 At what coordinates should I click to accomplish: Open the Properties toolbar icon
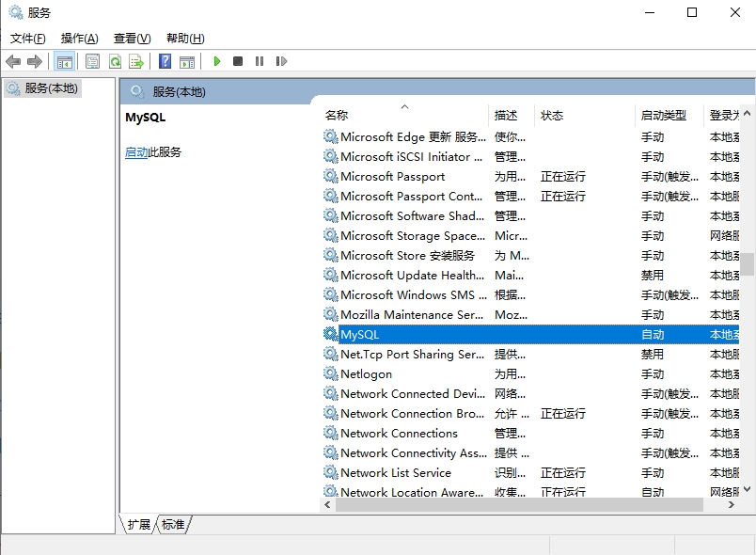pos(92,61)
